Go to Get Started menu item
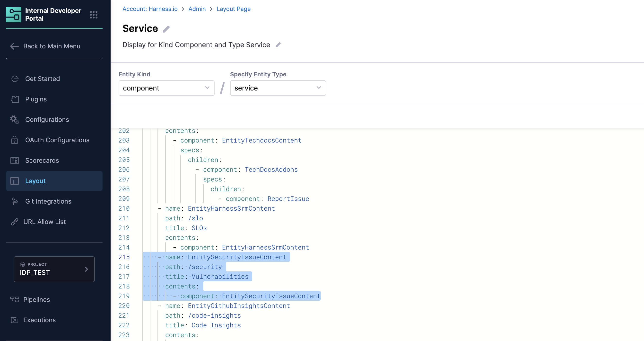Viewport: 644px width, 341px height. (43, 79)
